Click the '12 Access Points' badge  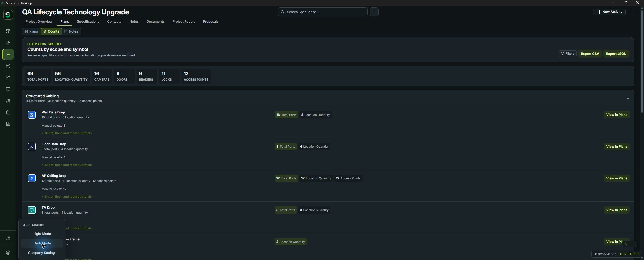[348, 178]
